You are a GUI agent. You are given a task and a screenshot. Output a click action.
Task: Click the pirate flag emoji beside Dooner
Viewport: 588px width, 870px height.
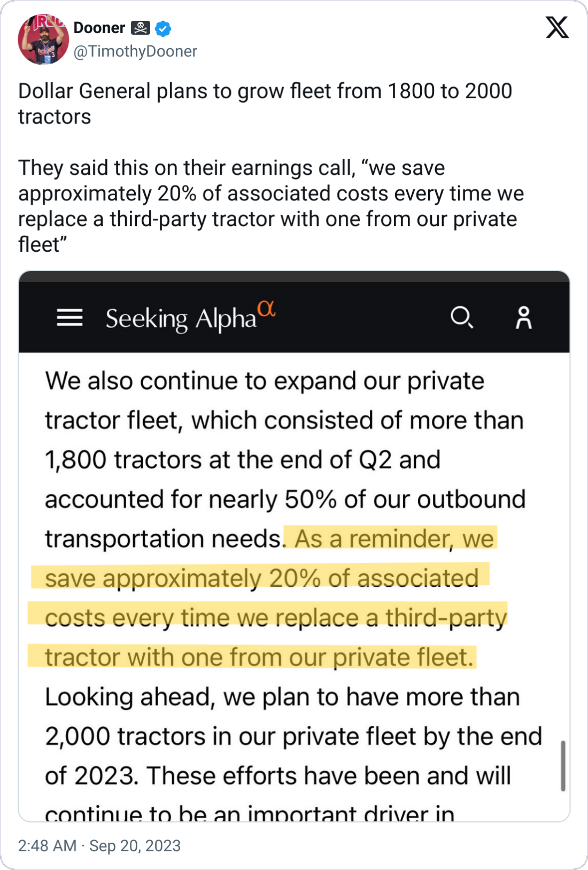click(141, 28)
